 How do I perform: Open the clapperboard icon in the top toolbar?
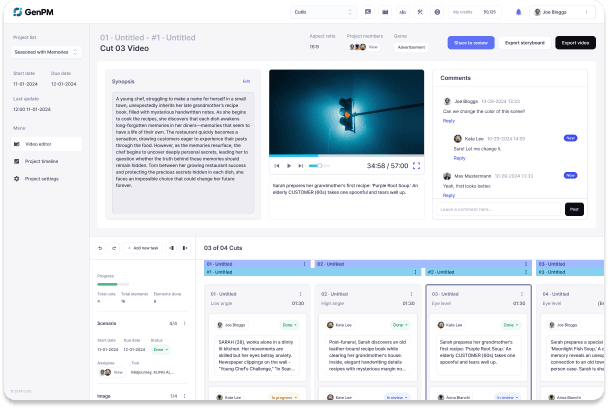[385, 12]
